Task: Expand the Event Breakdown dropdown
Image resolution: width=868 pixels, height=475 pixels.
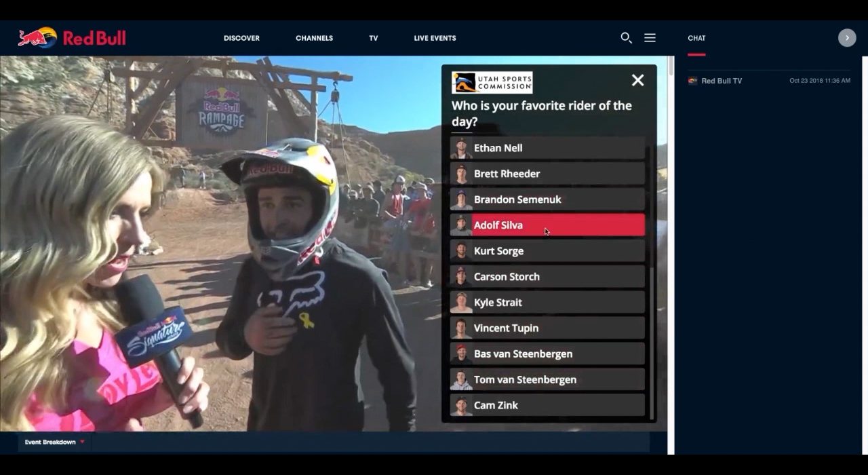Action: point(55,442)
